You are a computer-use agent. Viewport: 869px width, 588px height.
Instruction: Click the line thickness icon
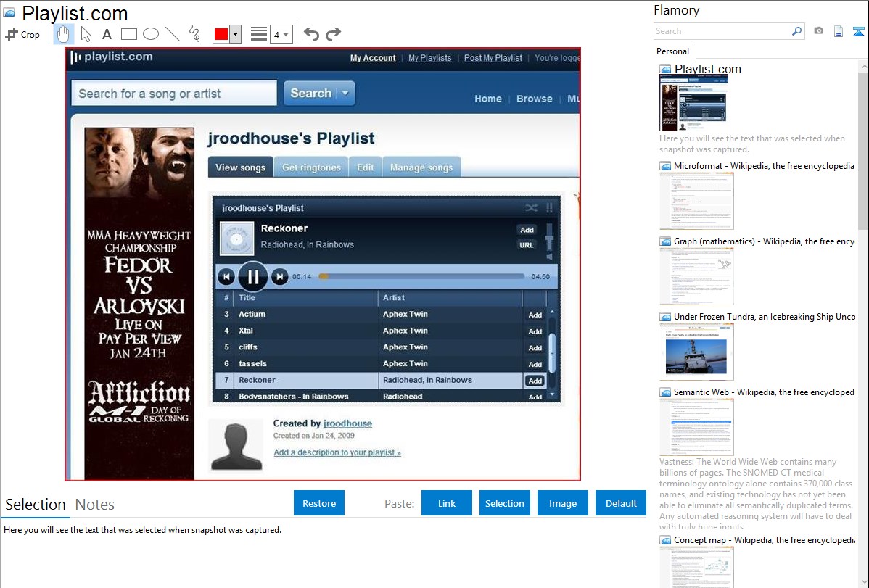coord(258,34)
